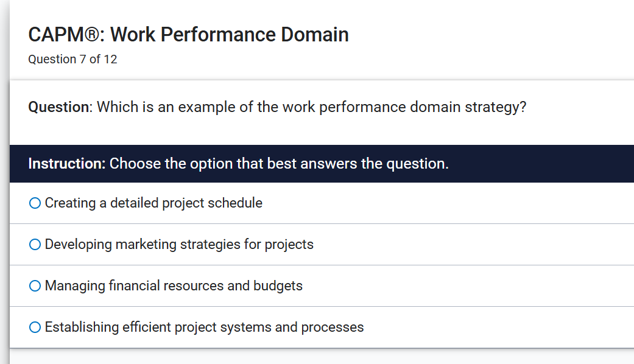Click the dark Instruction banner

tap(317, 163)
